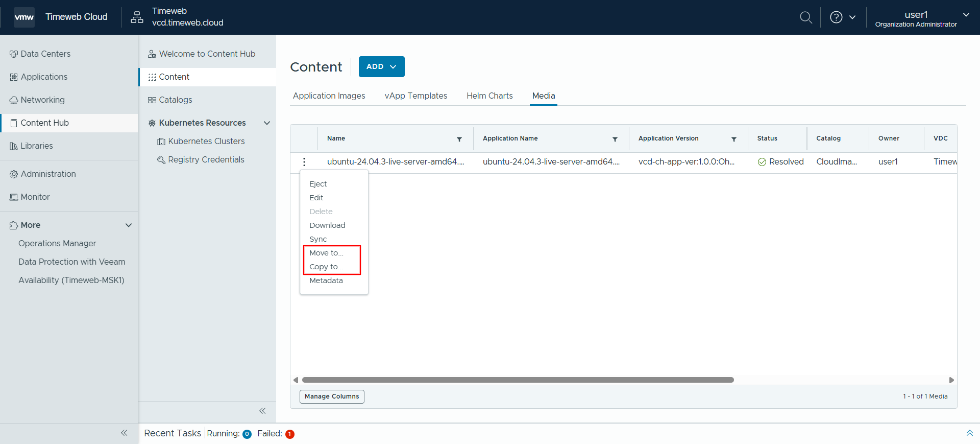Click the Status column header
980x444 pixels.
[x=767, y=138]
